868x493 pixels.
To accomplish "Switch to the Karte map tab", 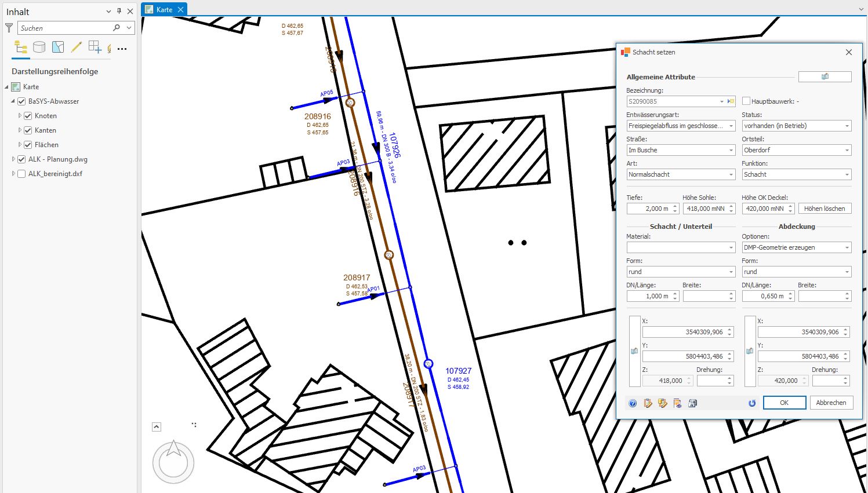I will click(164, 9).
